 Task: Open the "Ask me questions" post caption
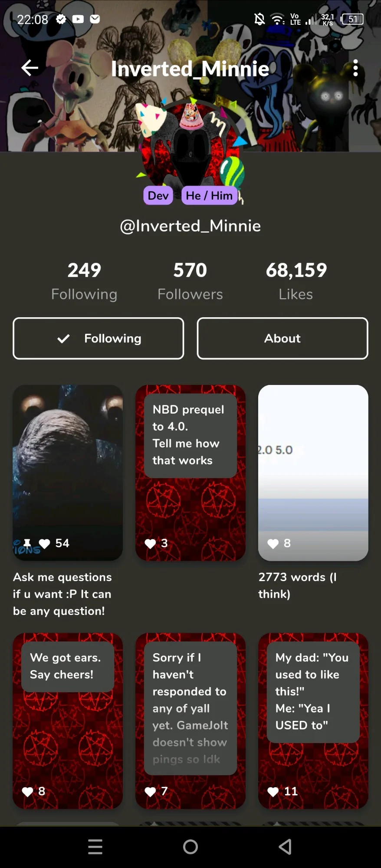[x=62, y=594]
